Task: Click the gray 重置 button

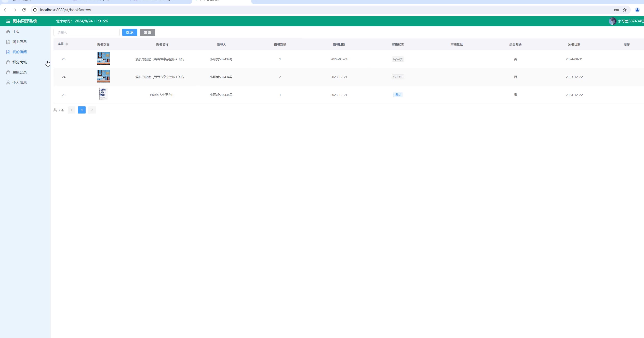Action: coord(147,32)
